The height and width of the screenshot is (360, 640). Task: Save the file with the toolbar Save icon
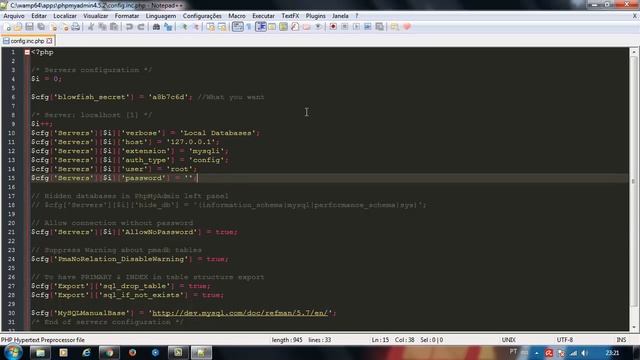(x=29, y=27)
